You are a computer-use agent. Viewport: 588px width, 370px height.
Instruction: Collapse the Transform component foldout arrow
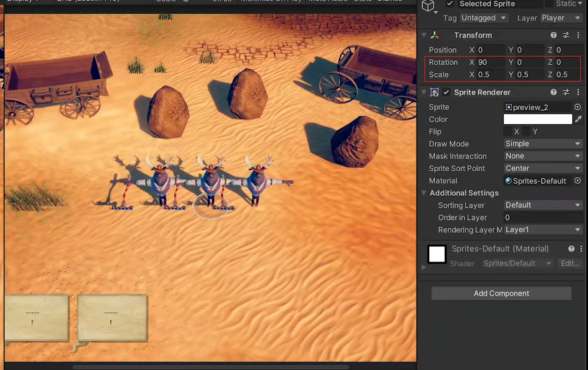tap(424, 35)
